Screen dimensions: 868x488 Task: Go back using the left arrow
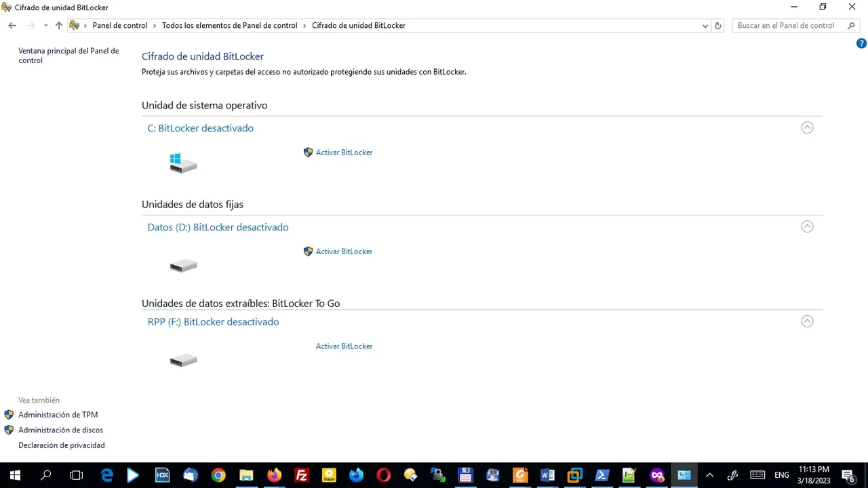click(12, 25)
